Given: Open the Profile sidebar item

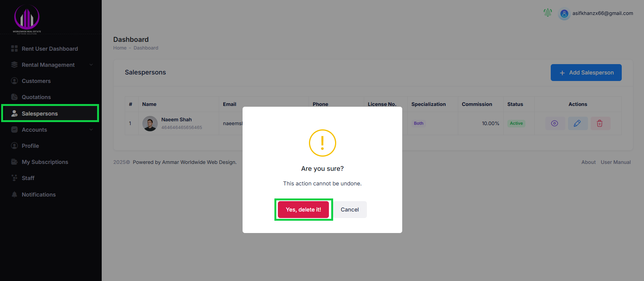Looking at the screenshot, I should [30, 146].
